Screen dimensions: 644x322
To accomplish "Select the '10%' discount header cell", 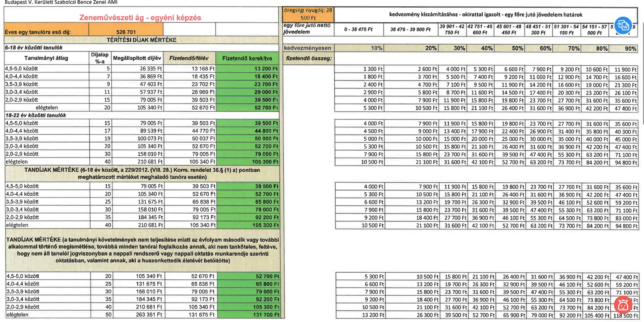I will [x=359, y=48].
